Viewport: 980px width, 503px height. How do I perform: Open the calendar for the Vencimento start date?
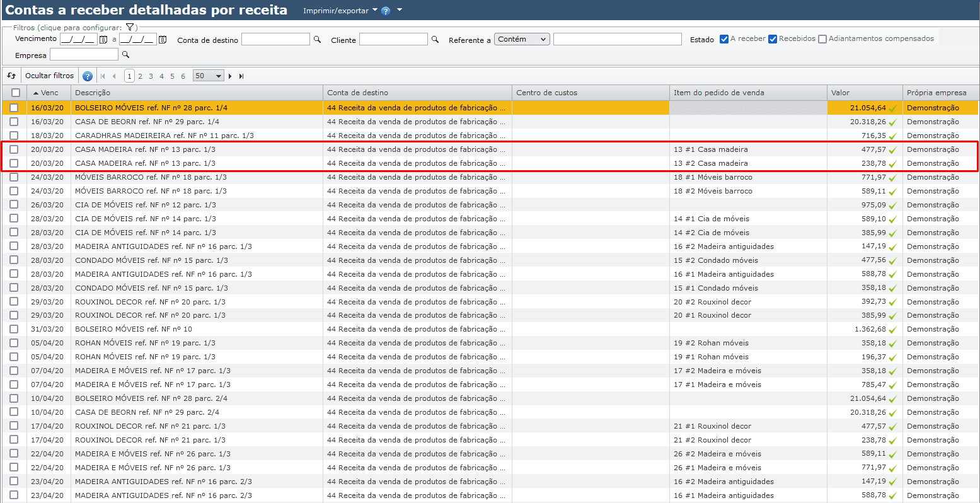click(103, 40)
